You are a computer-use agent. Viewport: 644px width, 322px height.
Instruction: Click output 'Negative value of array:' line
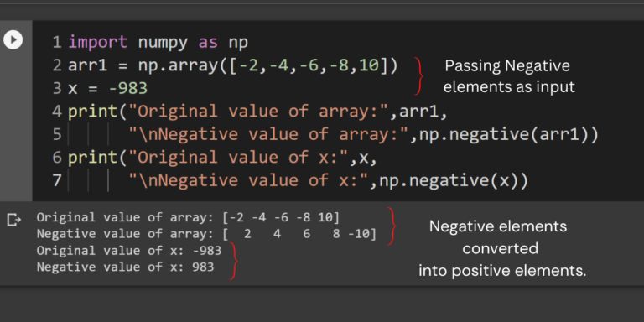coord(206,234)
